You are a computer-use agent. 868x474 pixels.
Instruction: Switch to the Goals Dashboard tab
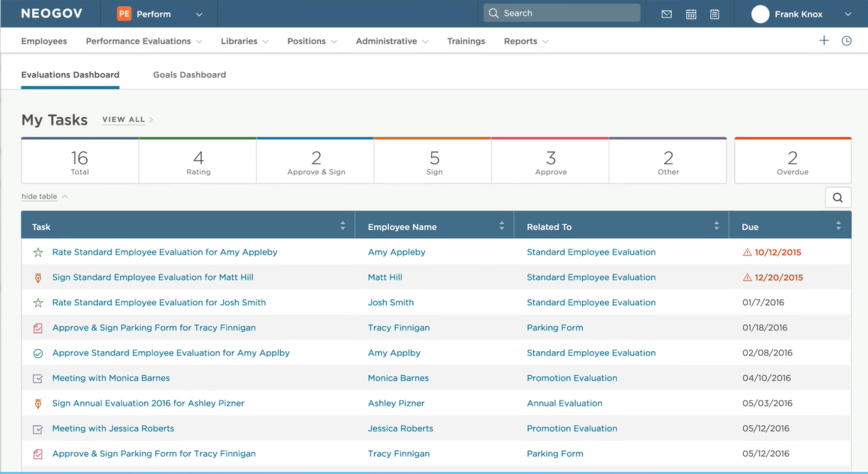[189, 75]
